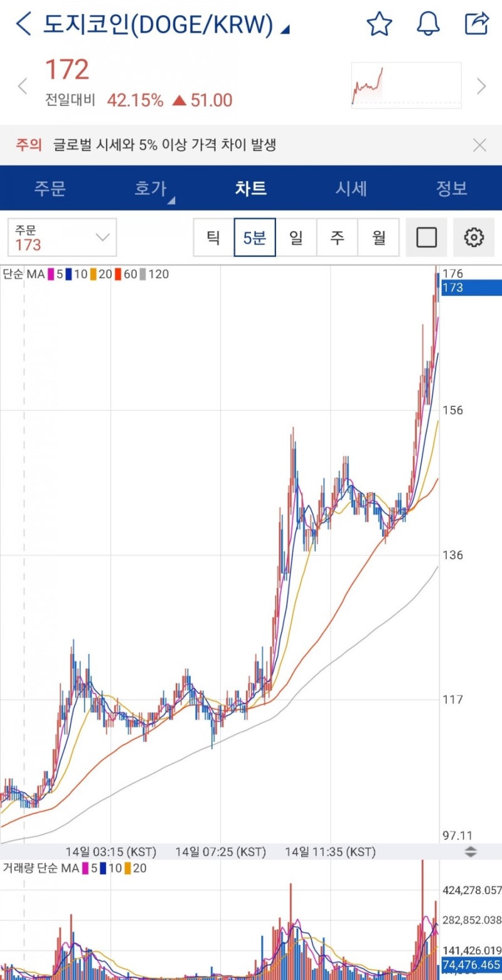Switch to the 시세 tab
This screenshot has height=980, width=502.
(x=351, y=188)
